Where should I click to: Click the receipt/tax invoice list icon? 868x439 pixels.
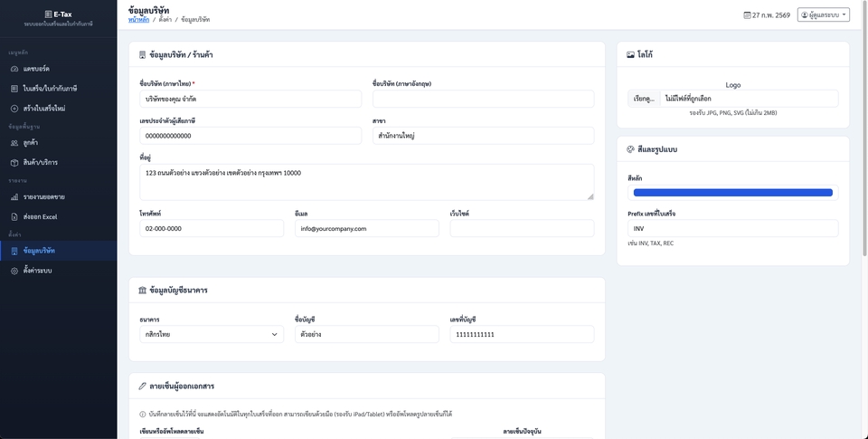(14, 89)
